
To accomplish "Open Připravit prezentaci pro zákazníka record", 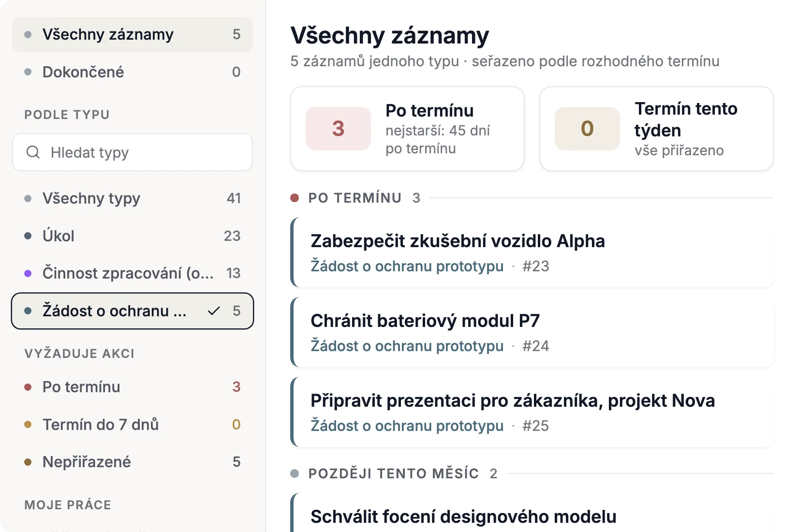I will [532, 412].
